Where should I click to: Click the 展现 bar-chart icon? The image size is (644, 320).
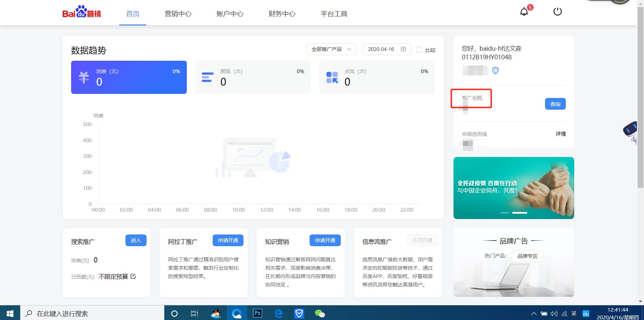click(207, 77)
